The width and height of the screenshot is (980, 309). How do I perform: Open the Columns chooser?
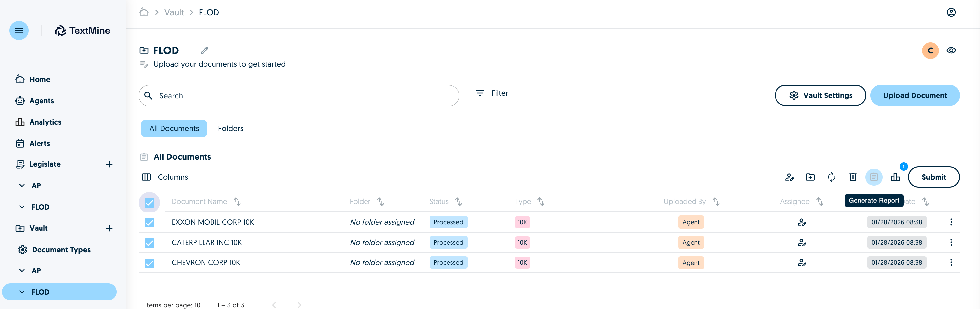coord(165,177)
